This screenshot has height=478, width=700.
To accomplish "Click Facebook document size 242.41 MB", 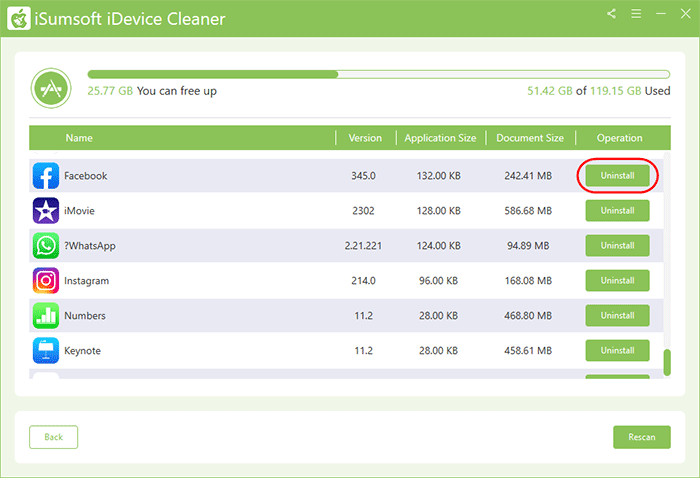I will (528, 176).
